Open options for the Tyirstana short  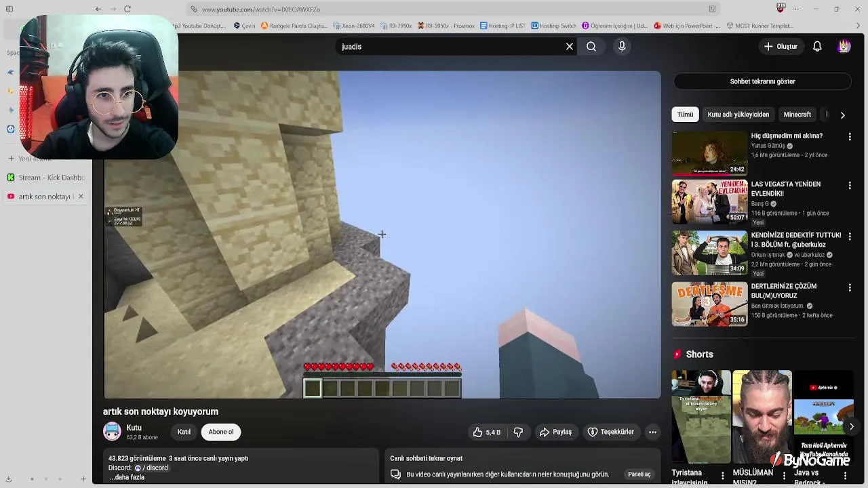[722, 476]
